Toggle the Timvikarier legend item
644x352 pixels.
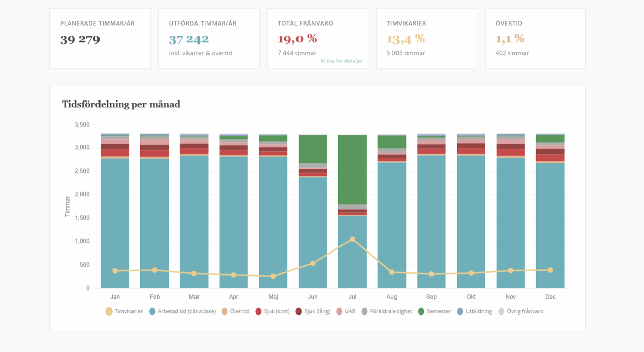coord(124,311)
